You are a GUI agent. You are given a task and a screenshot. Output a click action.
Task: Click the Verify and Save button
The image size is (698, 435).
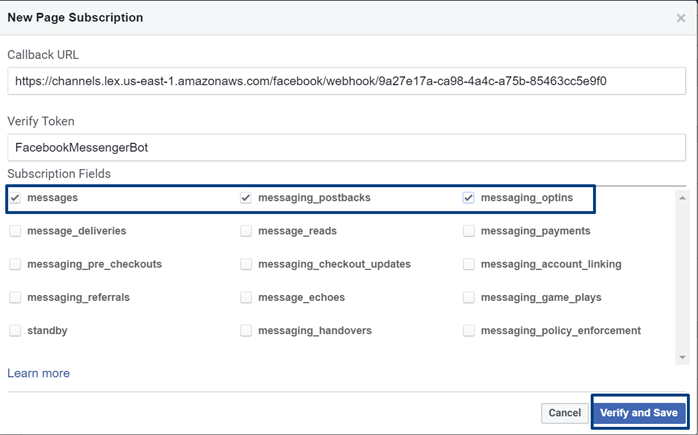(x=638, y=412)
